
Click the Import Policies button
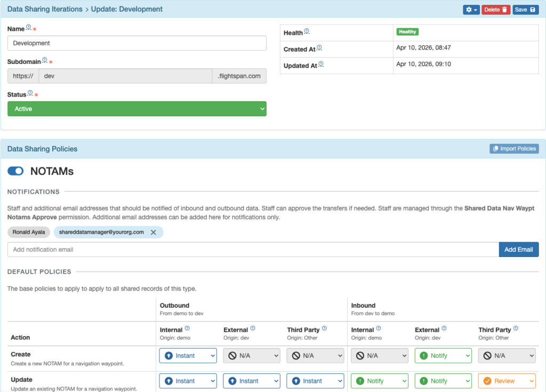[514, 149]
